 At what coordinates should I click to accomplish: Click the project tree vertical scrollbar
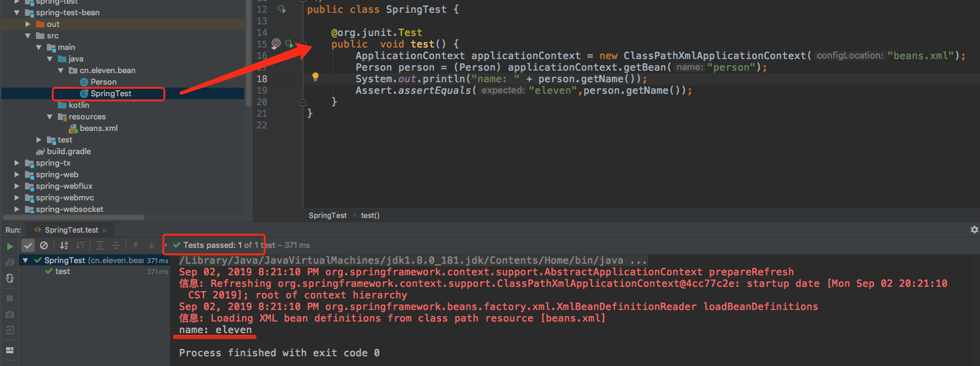249,54
